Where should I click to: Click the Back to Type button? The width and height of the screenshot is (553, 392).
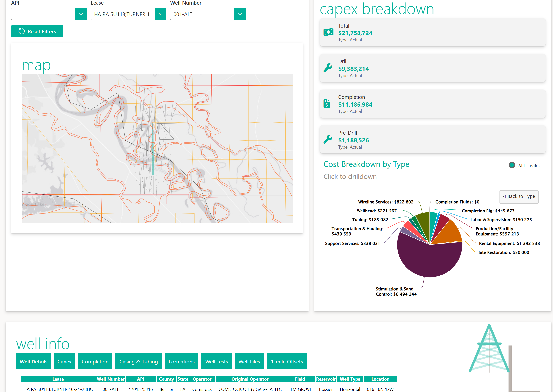519,197
